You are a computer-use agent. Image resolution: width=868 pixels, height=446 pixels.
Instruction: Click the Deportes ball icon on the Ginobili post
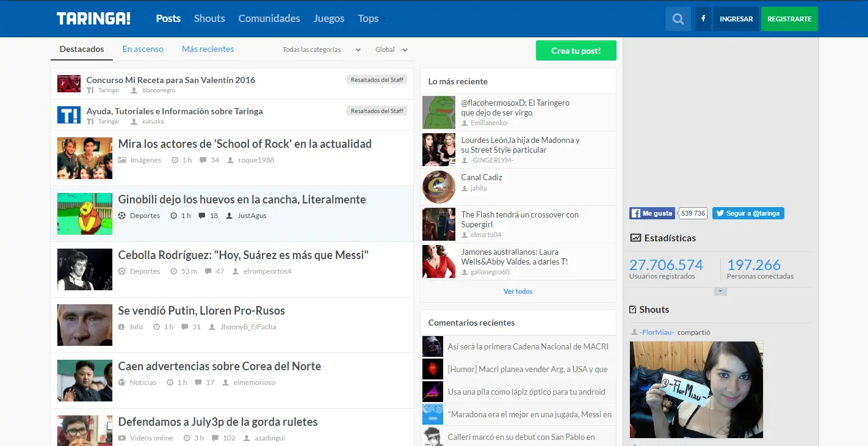[122, 216]
